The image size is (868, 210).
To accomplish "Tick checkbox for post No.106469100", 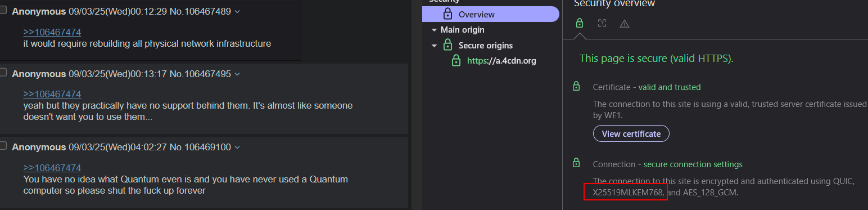I will coord(3,146).
